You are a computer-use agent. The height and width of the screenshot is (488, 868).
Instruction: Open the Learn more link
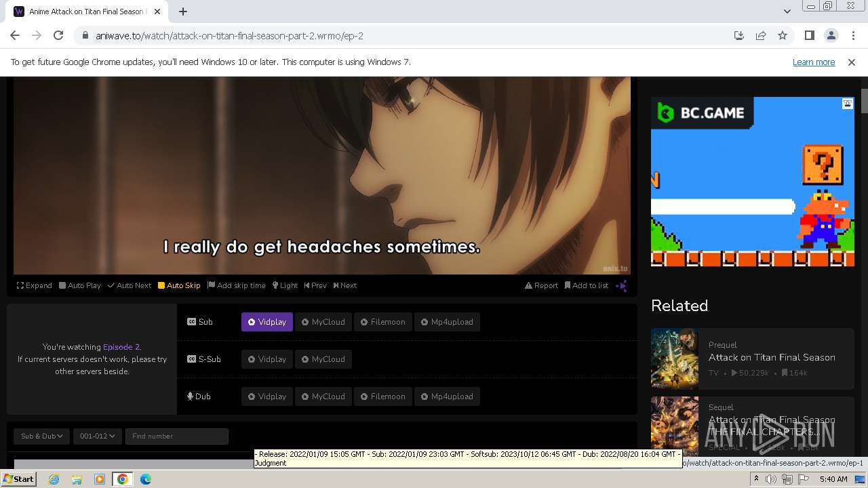click(814, 62)
